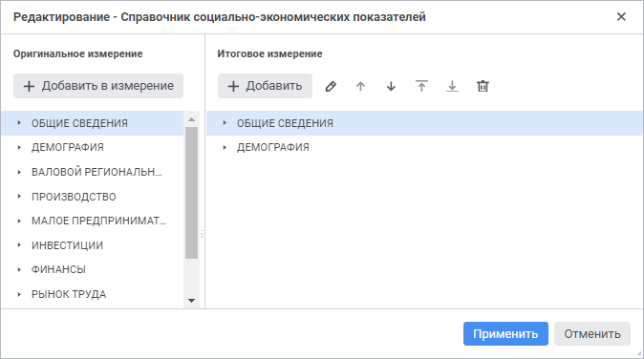This screenshot has width=644, height=359.
Task: Expand the ВАЛОВОЙ РЕГИОНАЛЬН… node
Action: pos(19,172)
